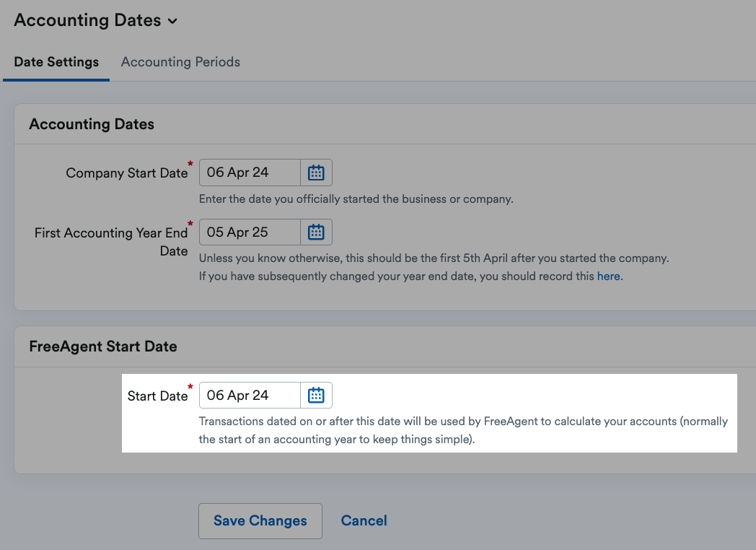
Task: Expand the Accounting Dates heading dropdown
Action: click(x=173, y=21)
